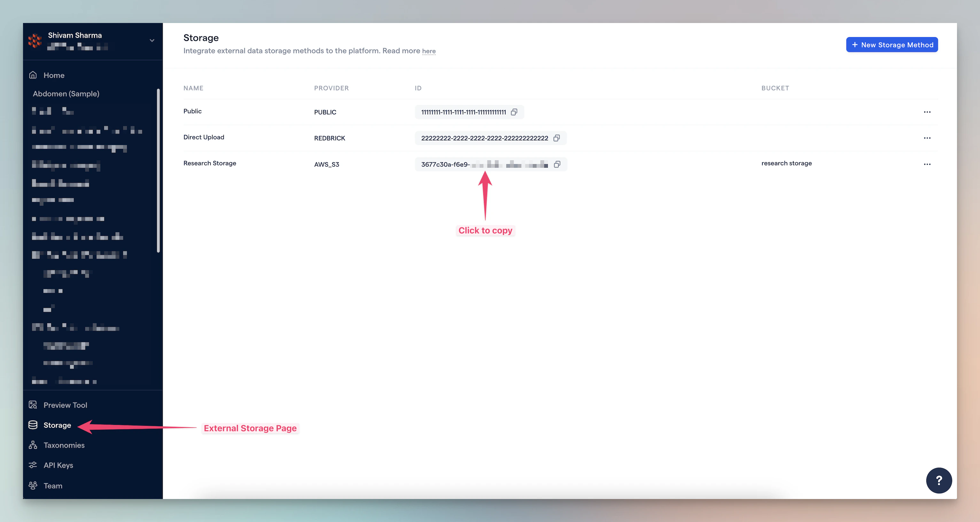The width and height of the screenshot is (980, 522).
Task: Copy the Research Storage ID
Action: pyautogui.click(x=557, y=164)
